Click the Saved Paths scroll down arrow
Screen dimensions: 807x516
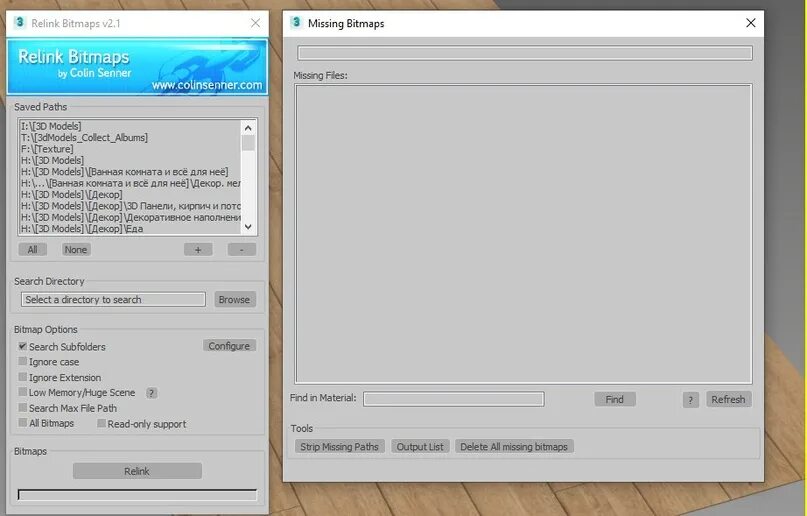pyautogui.click(x=248, y=227)
